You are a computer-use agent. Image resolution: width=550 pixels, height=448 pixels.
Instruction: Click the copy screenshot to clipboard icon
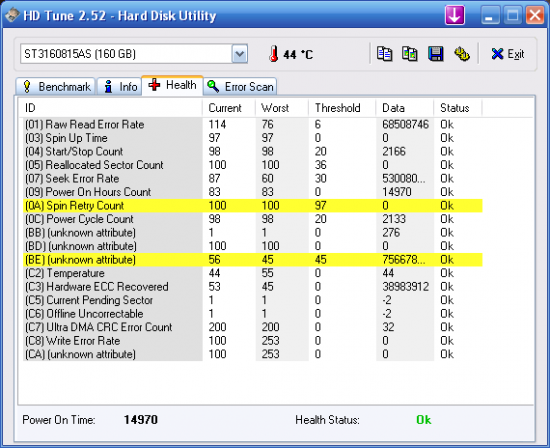coord(410,54)
